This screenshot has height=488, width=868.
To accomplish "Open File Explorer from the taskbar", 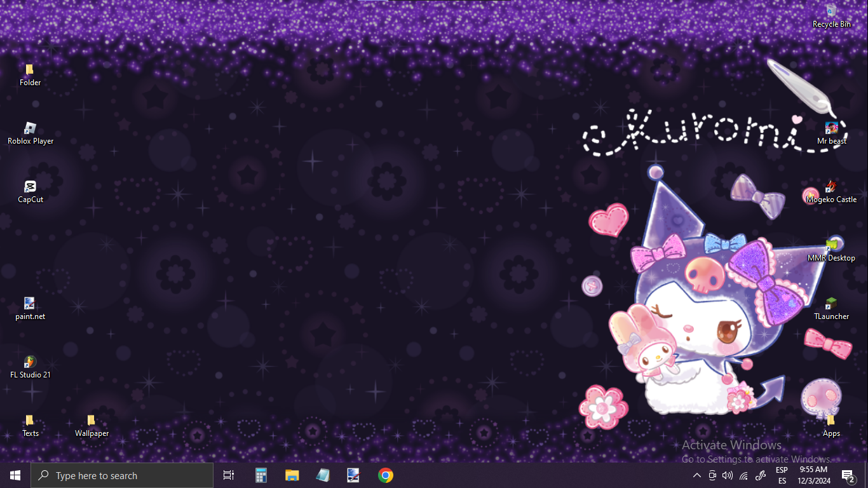I will (292, 475).
